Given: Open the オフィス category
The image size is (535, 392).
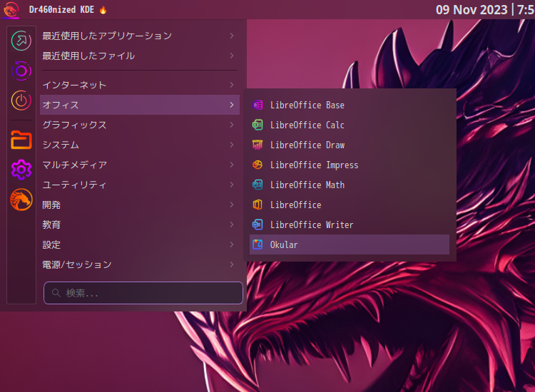Looking at the screenshot, I should tap(140, 105).
